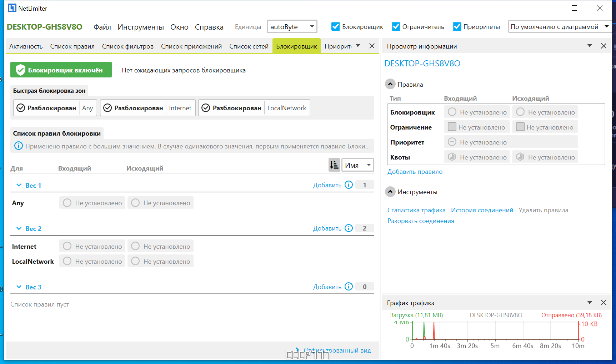Click the Отправлено (39,18 KB) label
This screenshot has width=616, height=364.
(x=571, y=315)
